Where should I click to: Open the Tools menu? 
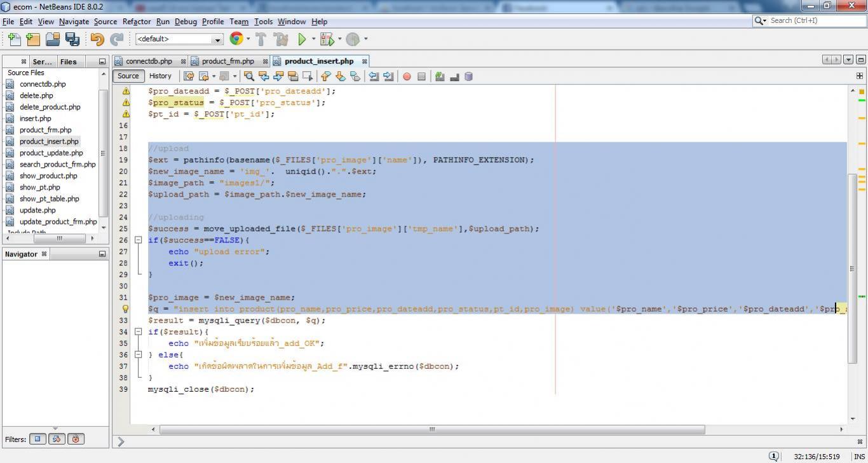click(x=263, y=22)
